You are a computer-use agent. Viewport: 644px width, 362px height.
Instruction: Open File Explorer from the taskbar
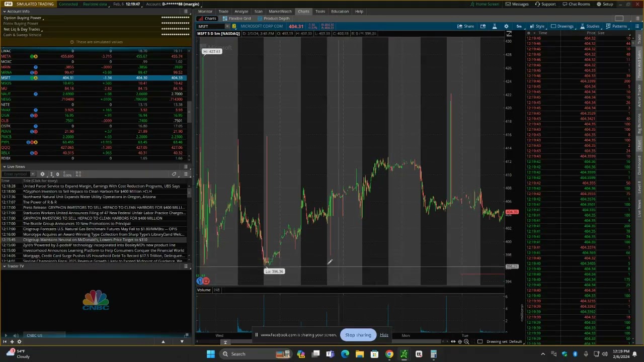click(x=360, y=354)
